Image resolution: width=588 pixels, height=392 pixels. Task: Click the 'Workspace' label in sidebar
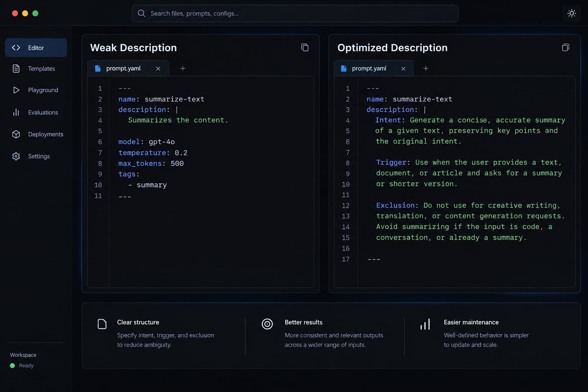[23, 355]
